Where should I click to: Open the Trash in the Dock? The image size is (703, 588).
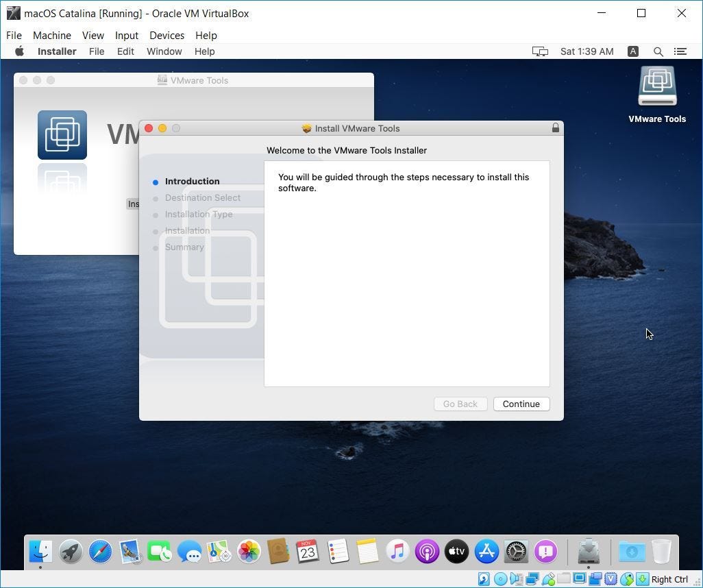661,551
